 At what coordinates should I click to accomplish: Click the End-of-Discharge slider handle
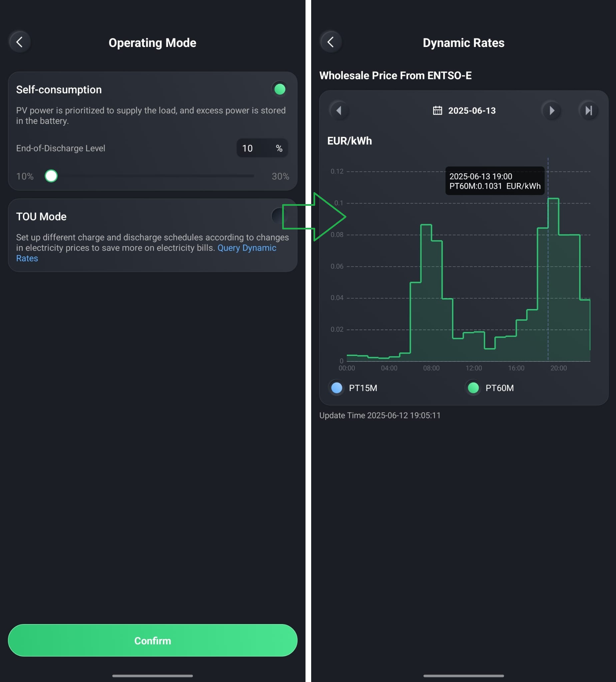pos(51,176)
